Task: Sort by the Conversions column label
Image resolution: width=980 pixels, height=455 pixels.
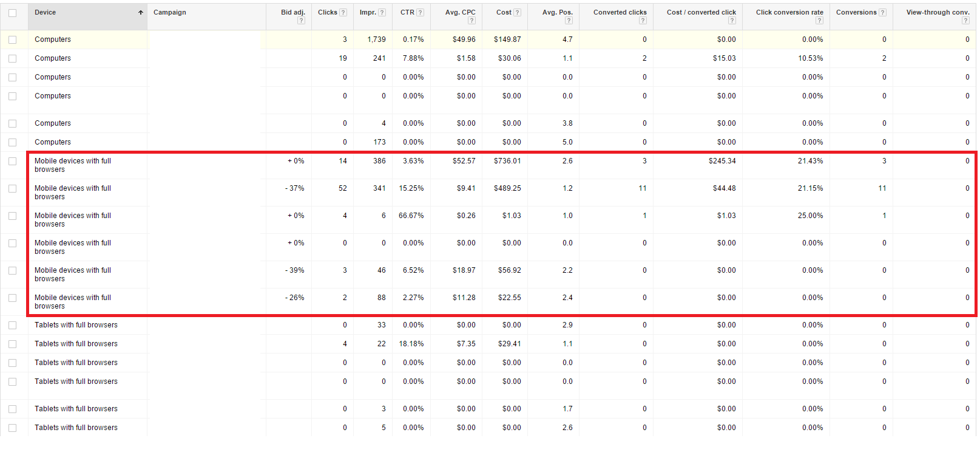Action: [856, 13]
